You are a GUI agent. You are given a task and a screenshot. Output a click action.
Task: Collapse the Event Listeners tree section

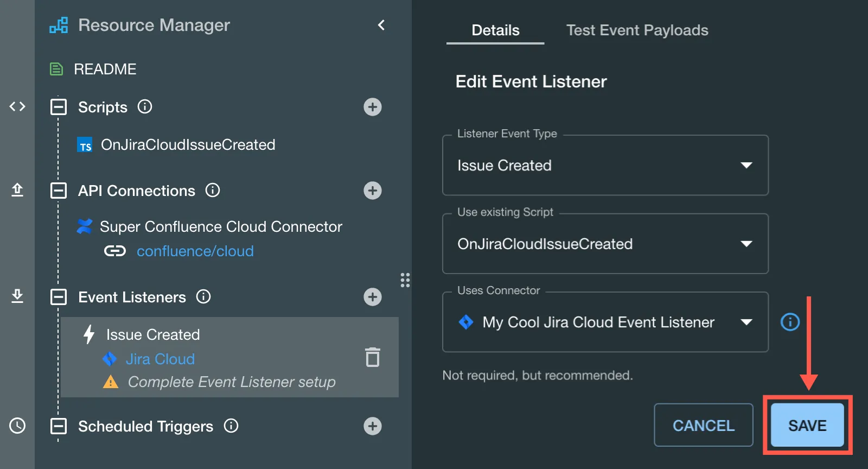(59, 297)
